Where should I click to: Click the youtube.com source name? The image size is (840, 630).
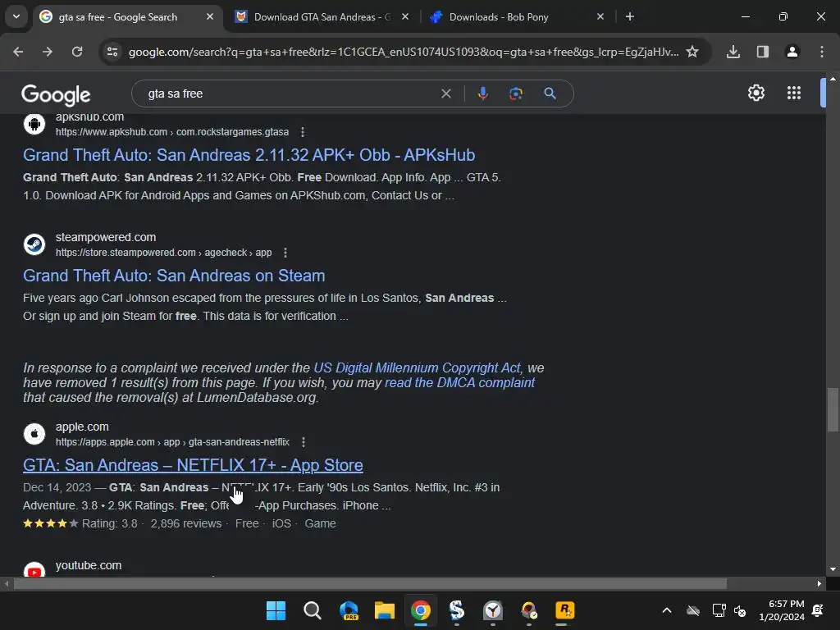point(89,565)
